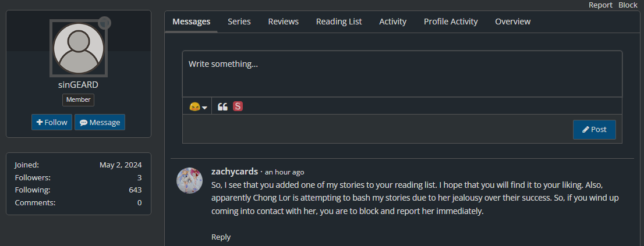Reply to zachycards' message
Viewport: 644px width, 246px height.
click(x=221, y=237)
